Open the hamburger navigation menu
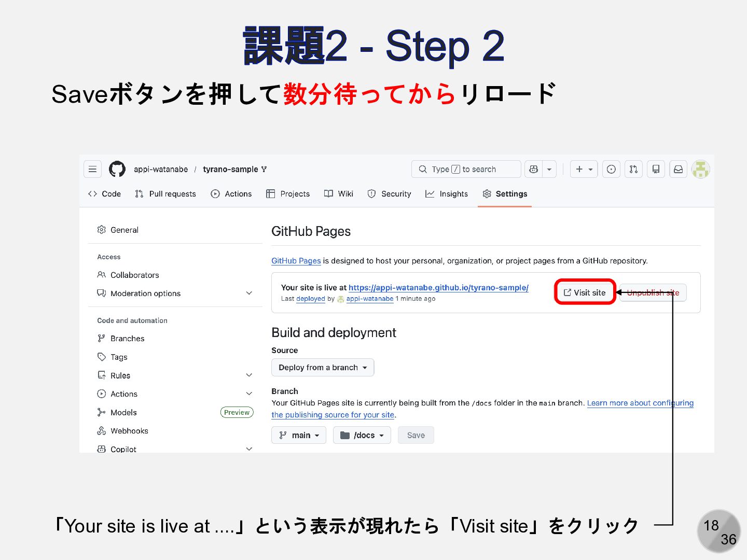The image size is (747, 560). pos(92,169)
